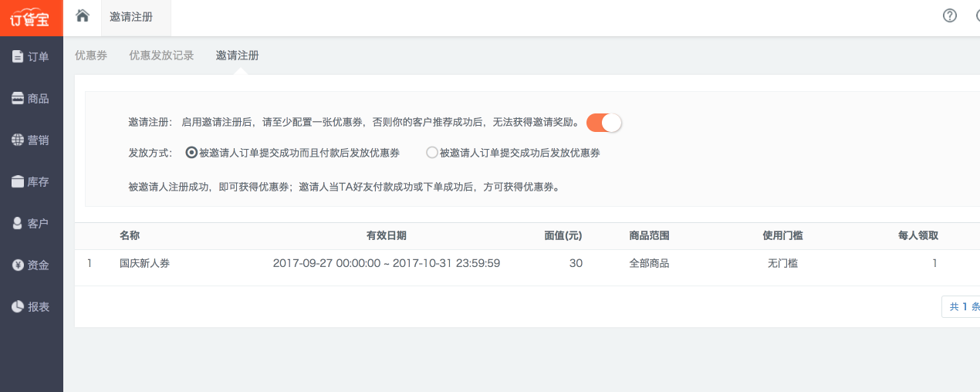The width and height of the screenshot is (980, 392).
Task: Click the 邀请注册 sub-tab
Action: pos(238,56)
